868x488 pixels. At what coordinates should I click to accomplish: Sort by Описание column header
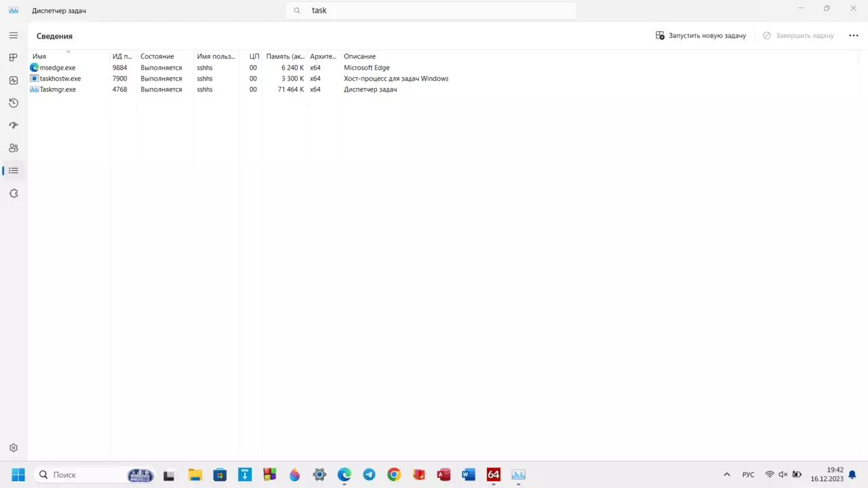(359, 56)
